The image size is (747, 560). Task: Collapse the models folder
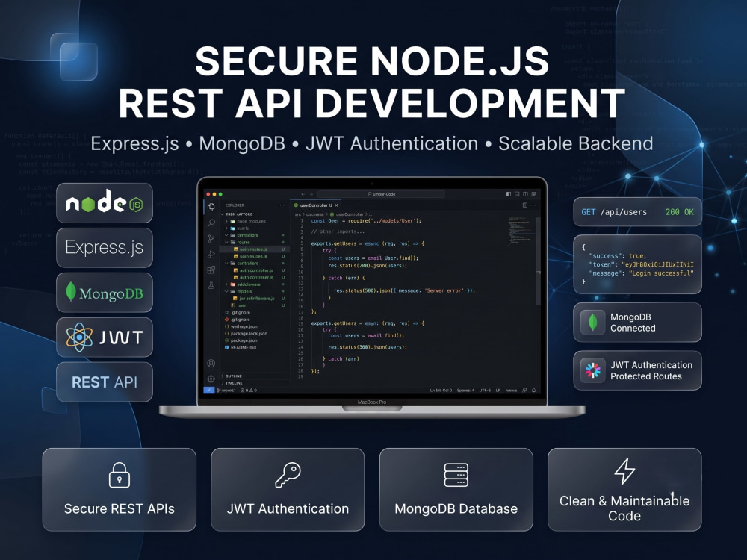point(244,291)
